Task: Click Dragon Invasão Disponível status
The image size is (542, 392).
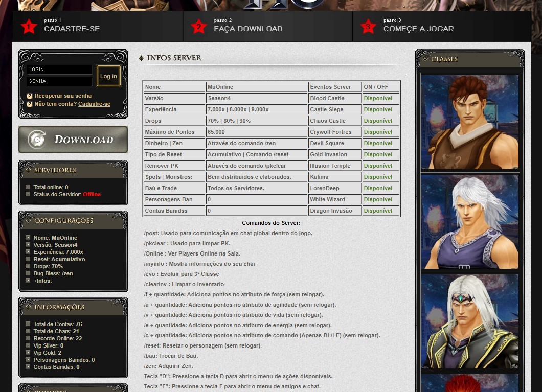Action: coord(381,211)
